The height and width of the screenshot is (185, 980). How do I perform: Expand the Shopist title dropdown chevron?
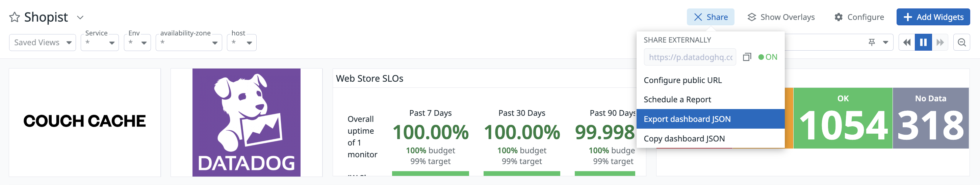coord(80,17)
